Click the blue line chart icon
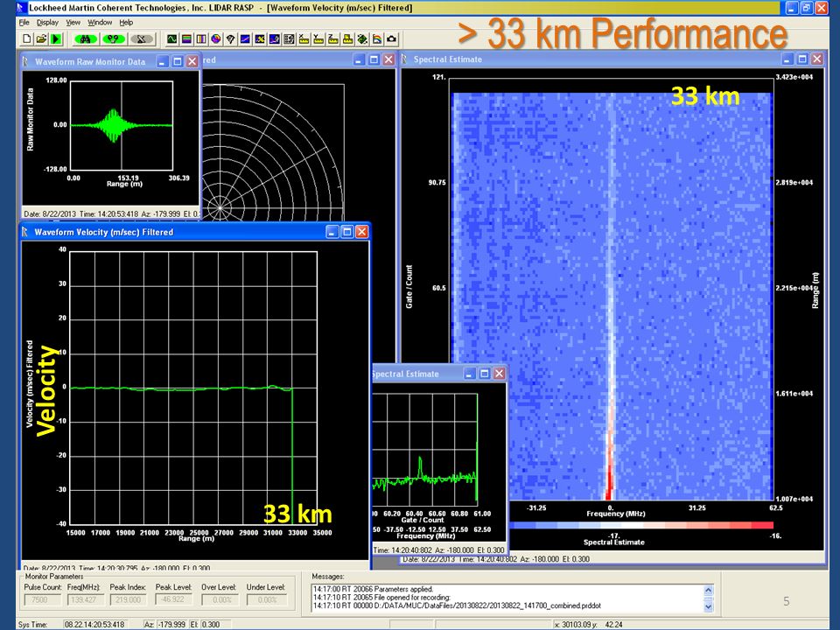840x630 pixels. [245, 39]
